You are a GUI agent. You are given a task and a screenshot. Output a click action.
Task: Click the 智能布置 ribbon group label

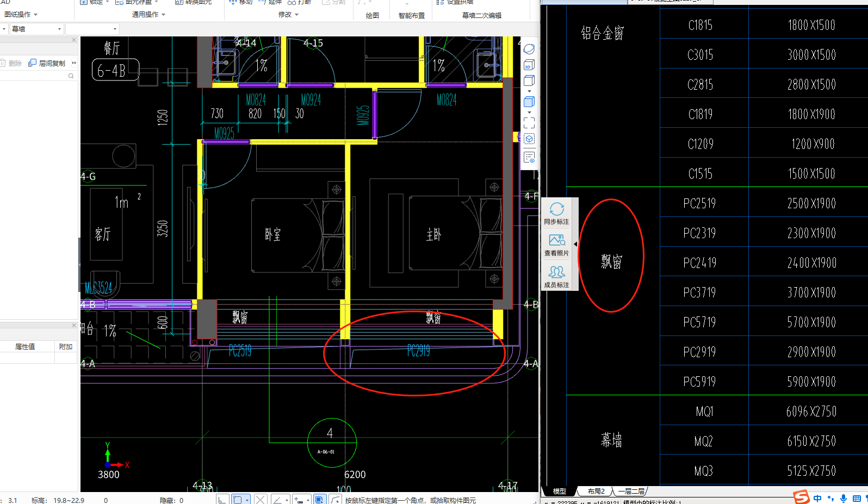tap(412, 15)
